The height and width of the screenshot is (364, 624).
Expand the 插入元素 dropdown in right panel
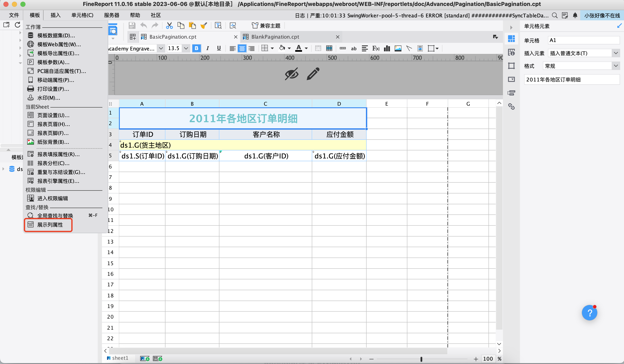click(616, 53)
